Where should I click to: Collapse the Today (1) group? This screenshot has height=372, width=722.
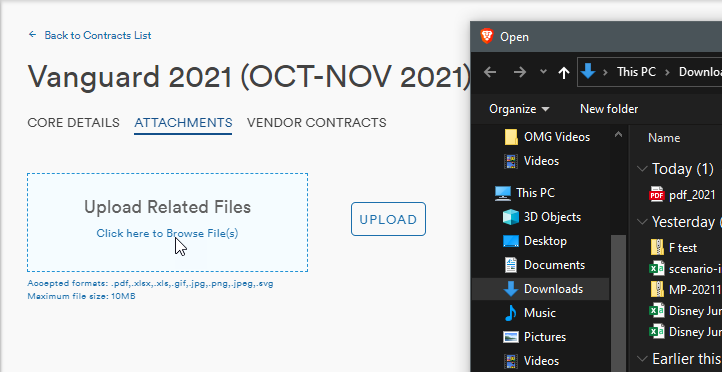(x=642, y=169)
